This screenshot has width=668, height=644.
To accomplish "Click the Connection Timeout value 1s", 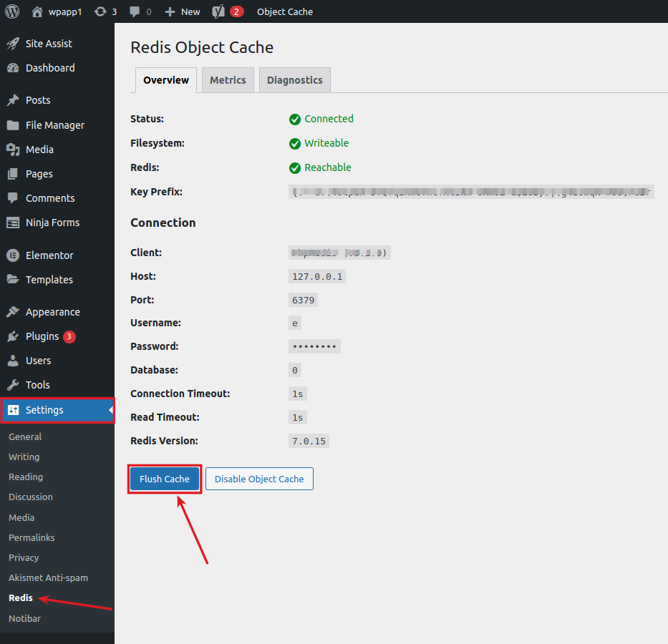I will 297,394.
